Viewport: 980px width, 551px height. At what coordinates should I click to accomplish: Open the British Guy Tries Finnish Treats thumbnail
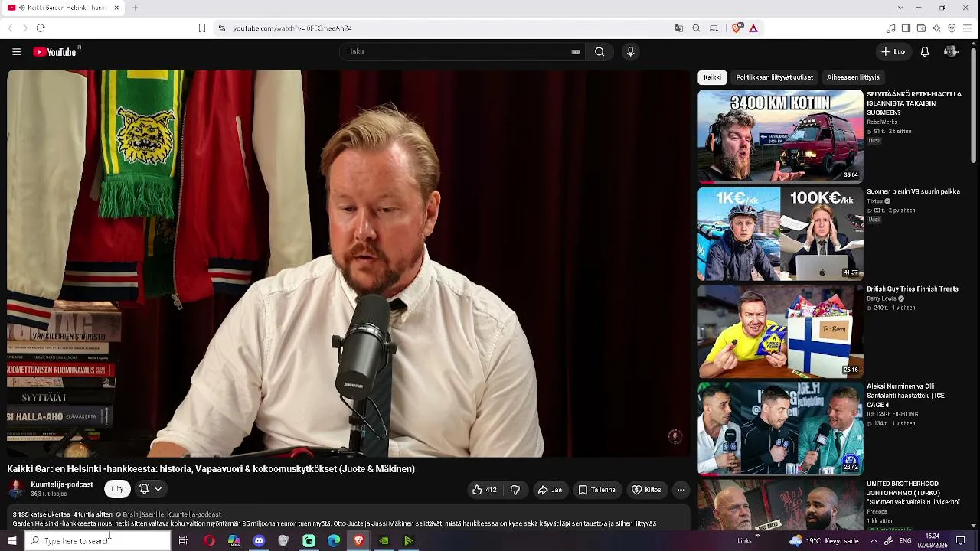[780, 332]
